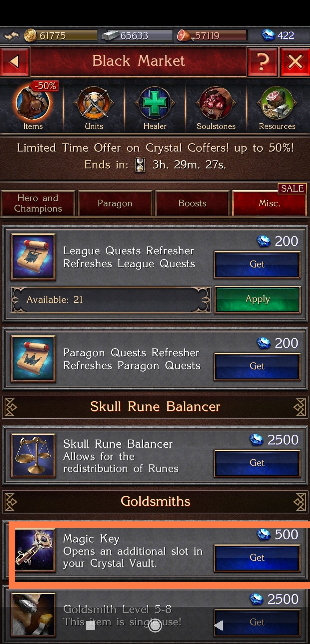Get the League Quests Refresher for 200
The height and width of the screenshot is (644, 310).
coord(257,264)
